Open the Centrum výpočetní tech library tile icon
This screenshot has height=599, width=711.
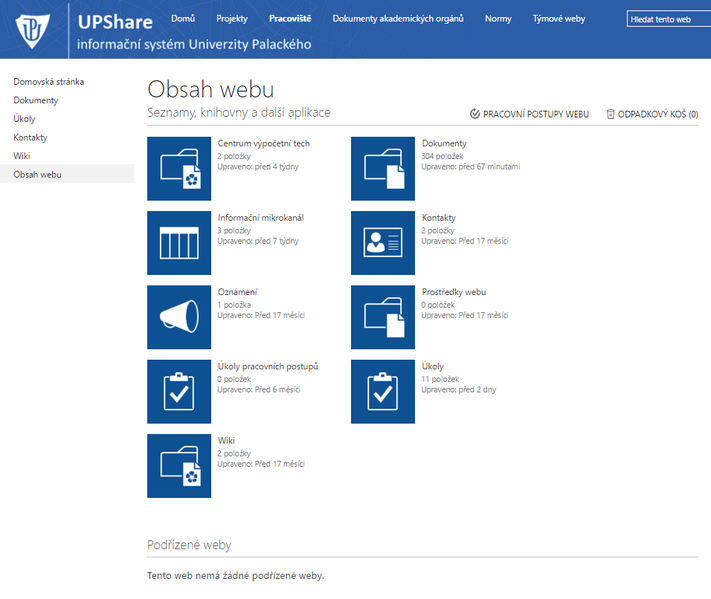(179, 169)
